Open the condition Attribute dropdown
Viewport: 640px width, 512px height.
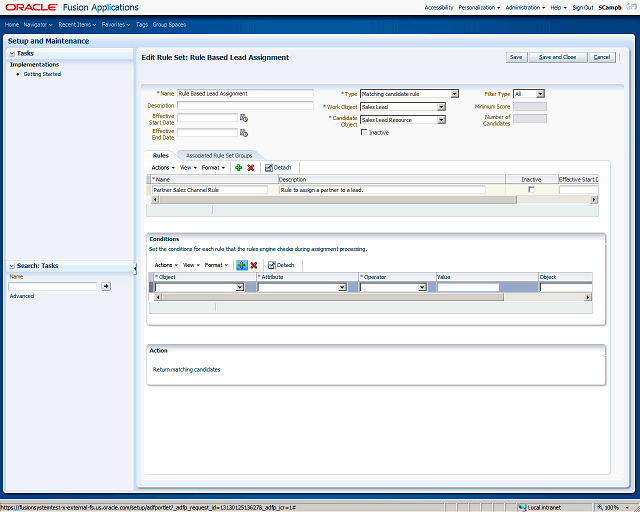coord(342,288)
